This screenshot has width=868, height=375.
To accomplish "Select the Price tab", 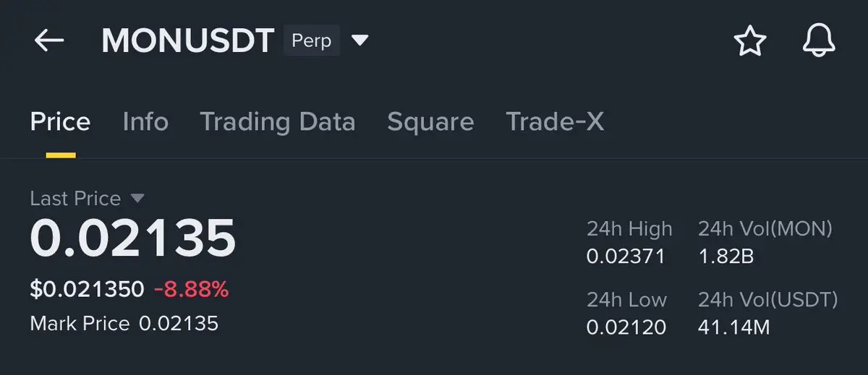I will click(60, 122).
